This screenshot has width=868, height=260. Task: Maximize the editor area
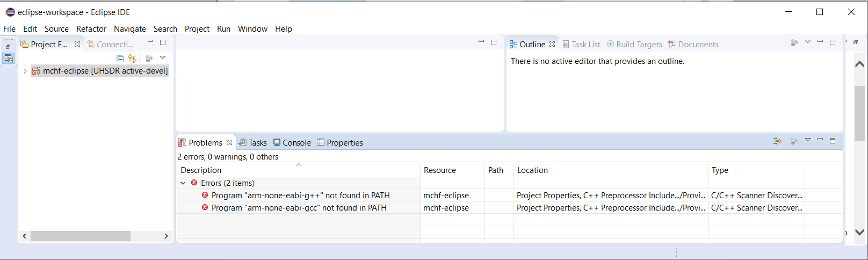click(x=494, y=42)
